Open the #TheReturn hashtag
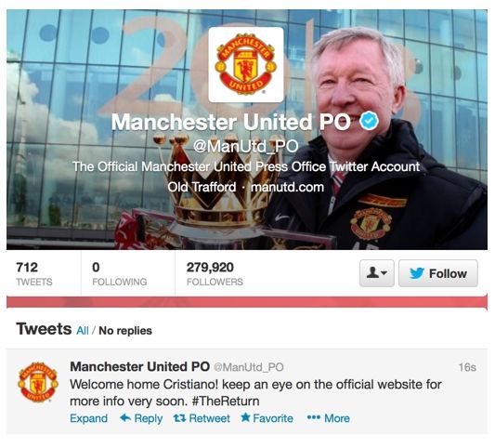This screenshot has height=448, width=495. tap(226, 402)
